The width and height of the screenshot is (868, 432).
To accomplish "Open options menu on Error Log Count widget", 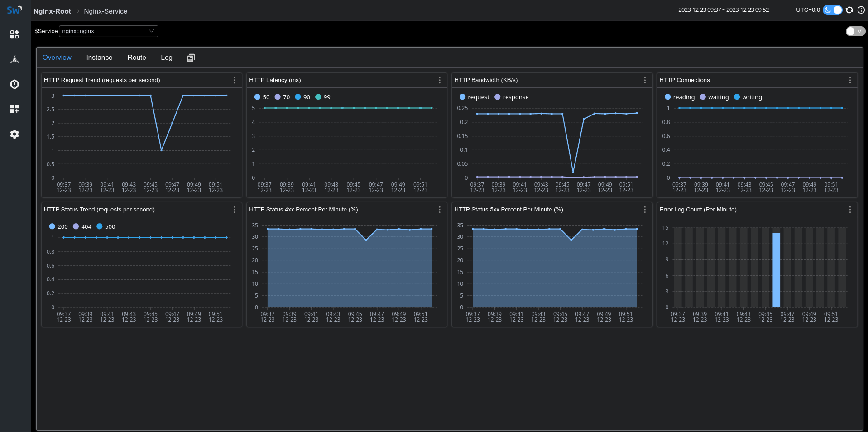I will coord(850,210).
